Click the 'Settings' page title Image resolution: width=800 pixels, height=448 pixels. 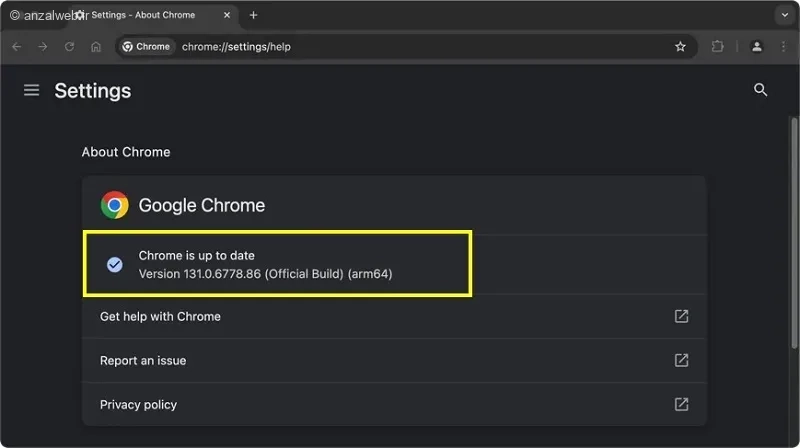(93, 91)
